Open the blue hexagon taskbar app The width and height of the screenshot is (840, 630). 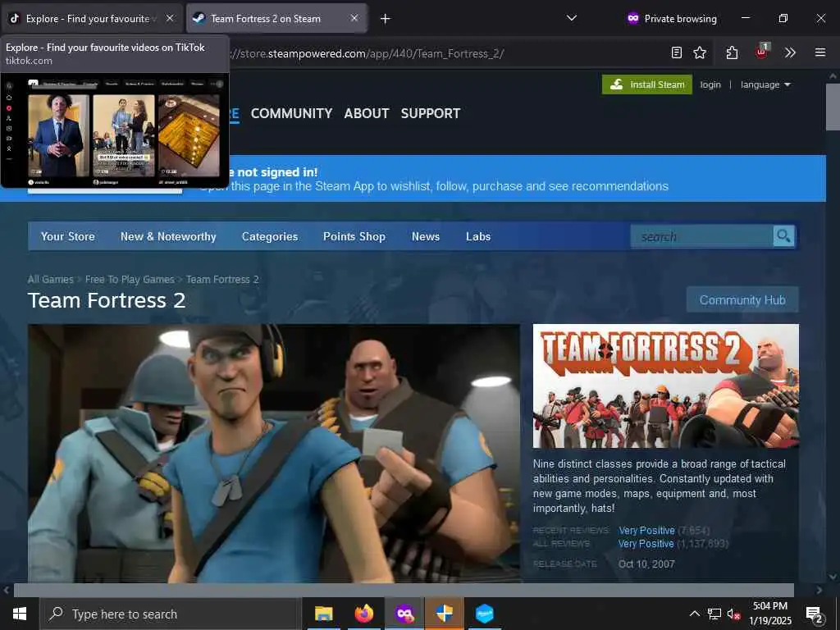coord(484,614)
